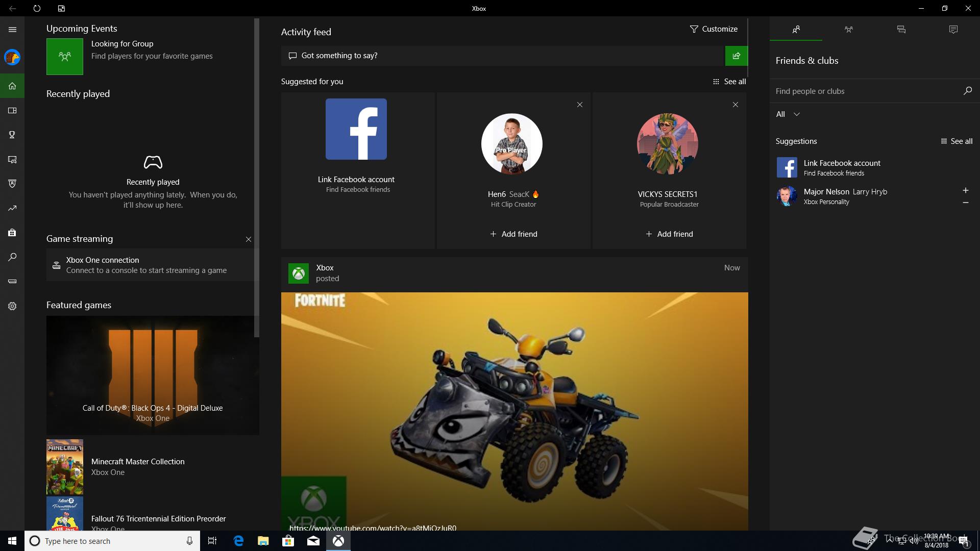
Task: Expand the All filter dropdown
Action: click(788, 114)
